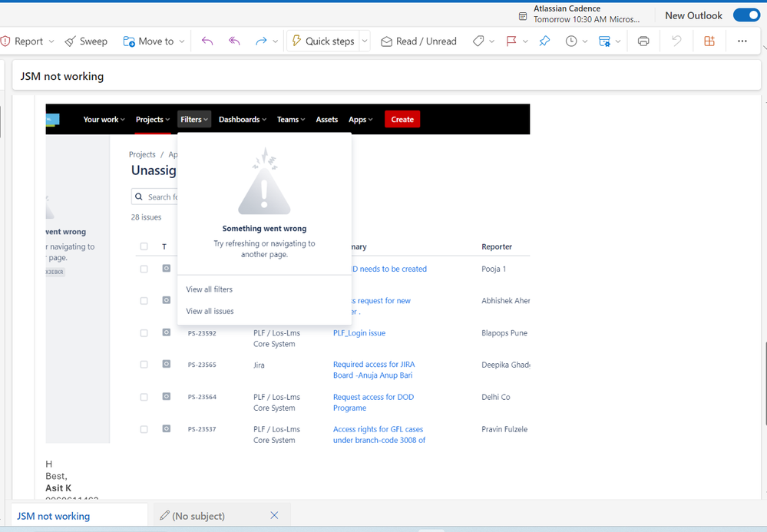The image size is (767, 532).
Task: Open the Apps menu in Jira
Action: click(361, 119)
